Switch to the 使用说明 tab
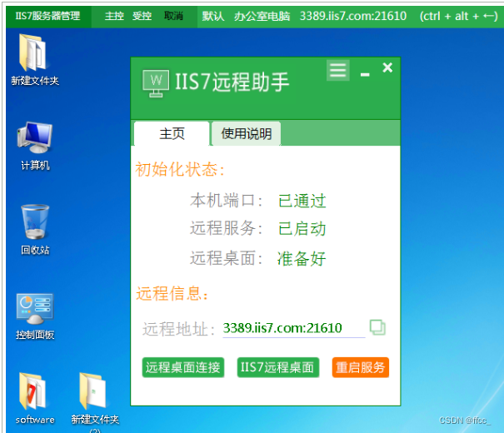Viewport: 504px width, 433px height. click(247, 133)
